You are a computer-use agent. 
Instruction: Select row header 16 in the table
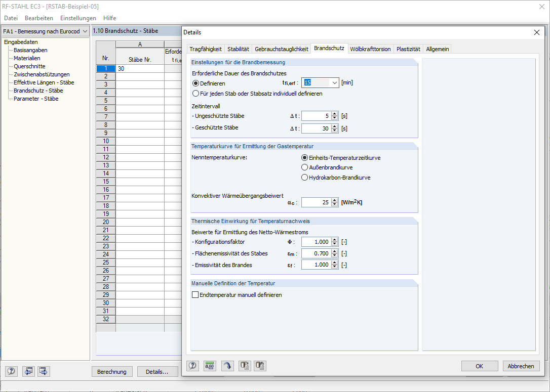105,190
